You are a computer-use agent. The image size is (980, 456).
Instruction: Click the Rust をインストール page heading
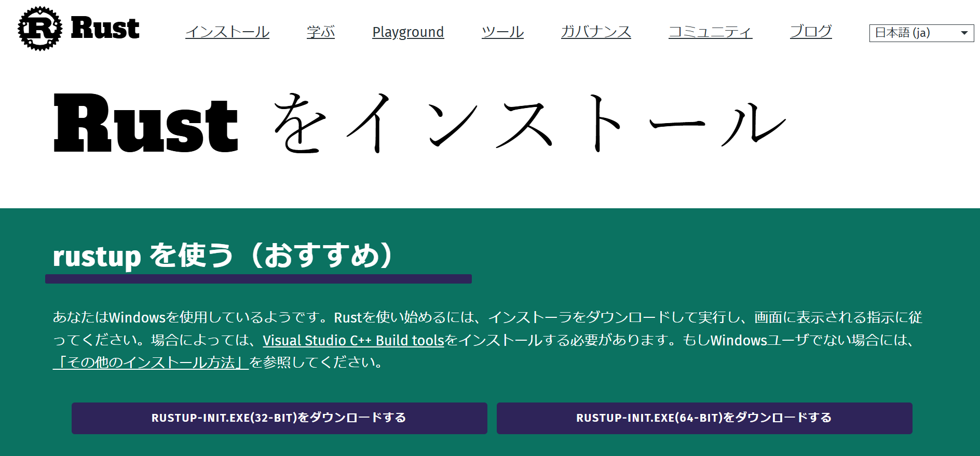click(x=420, y=123)
